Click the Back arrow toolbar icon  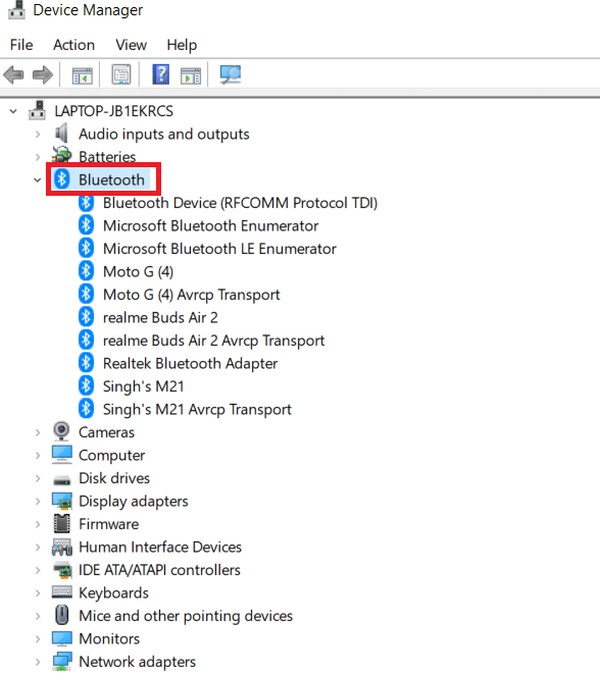point(14,75)
